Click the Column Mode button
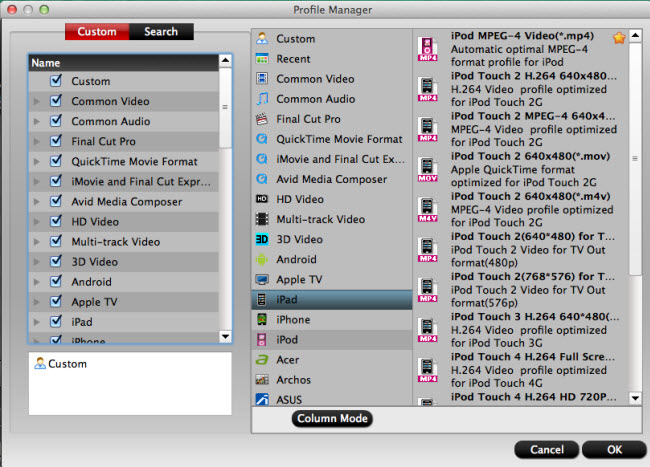 tap(332, 419)
